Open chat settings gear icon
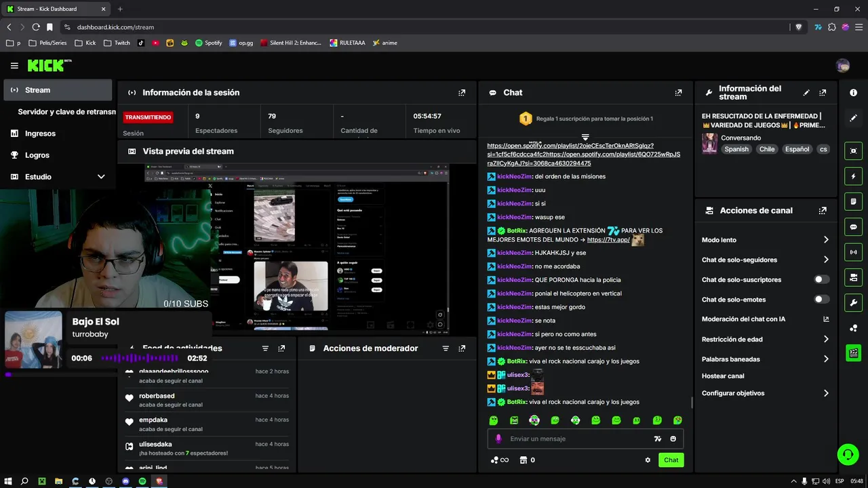 (648, 460)
